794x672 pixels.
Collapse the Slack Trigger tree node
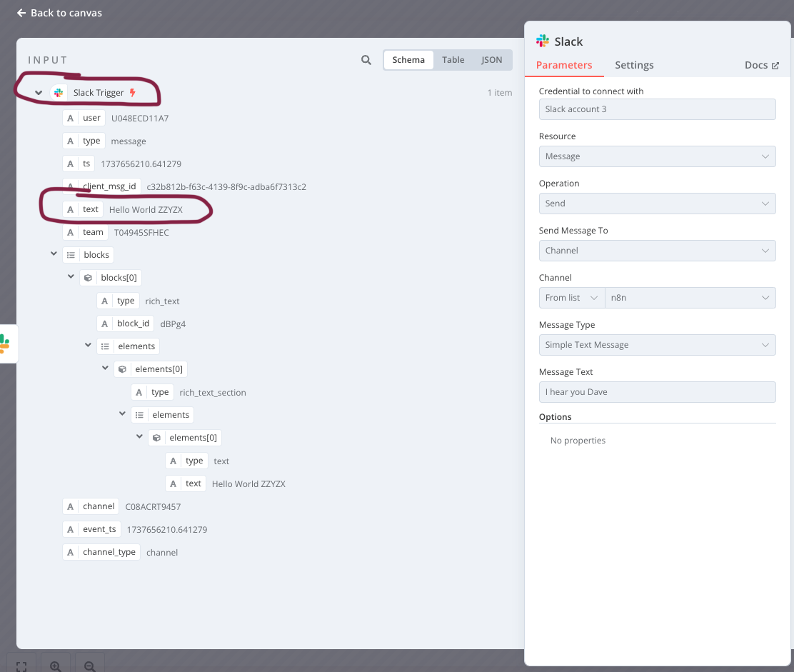39,93
